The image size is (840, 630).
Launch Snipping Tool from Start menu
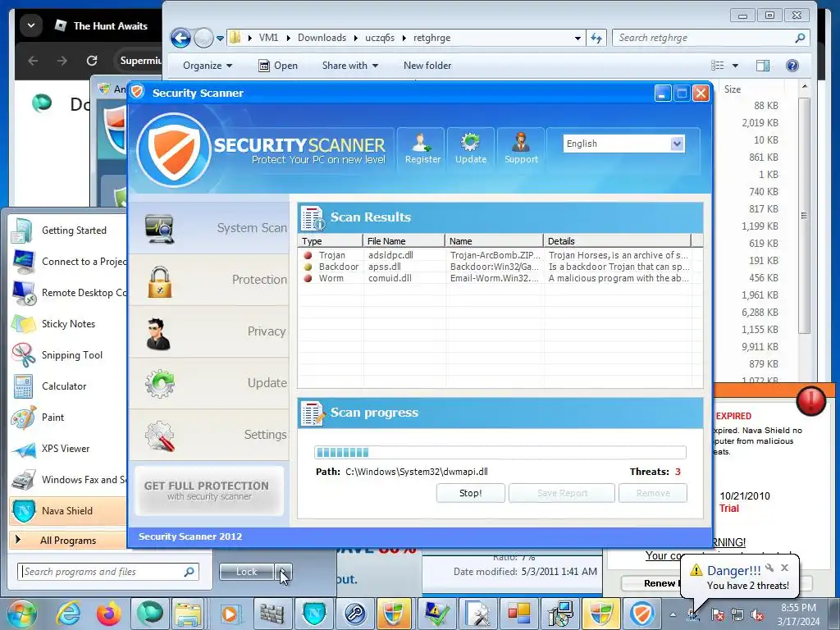tap(67, 354)
